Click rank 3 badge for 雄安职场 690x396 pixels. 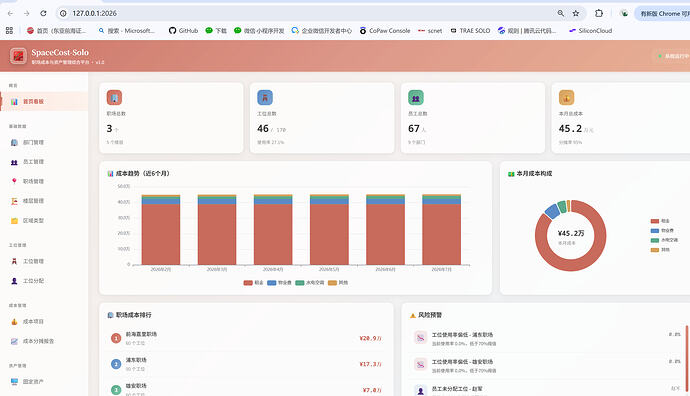116,390
